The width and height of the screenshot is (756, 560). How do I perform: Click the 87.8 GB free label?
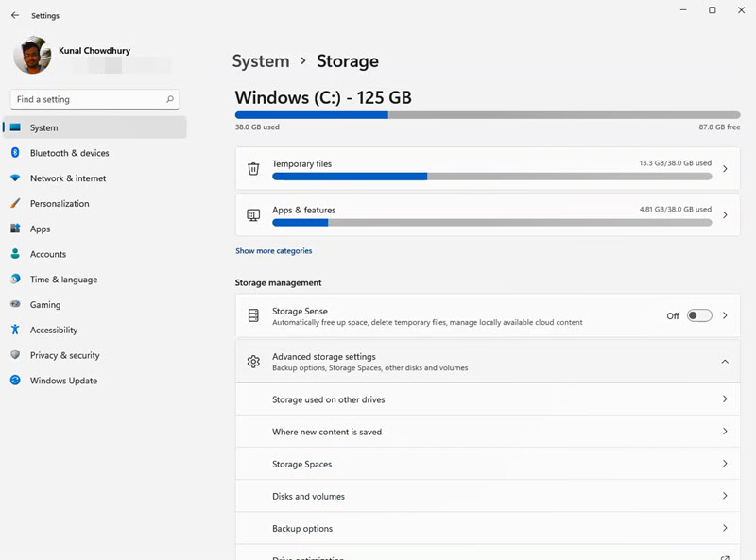(x=719, y=127)
